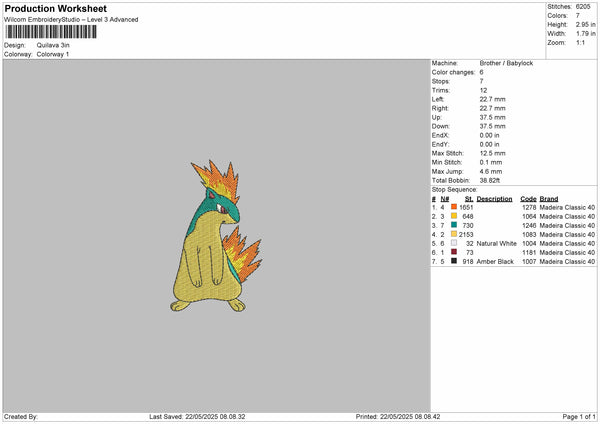This screenshot has width=600, height=424.
Task: Click the barcode under the worksheet title
Action: (51, 32)
